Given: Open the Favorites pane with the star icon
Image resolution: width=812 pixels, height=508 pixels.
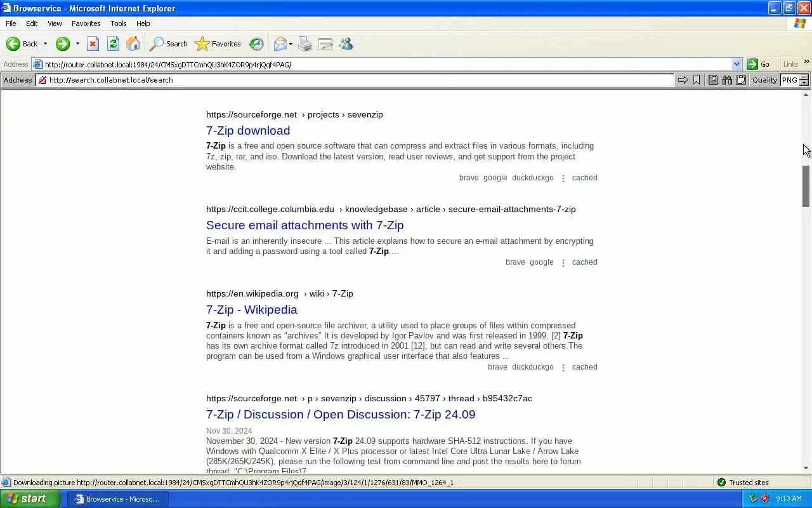Looking at the screenshot, I should 218,44.
